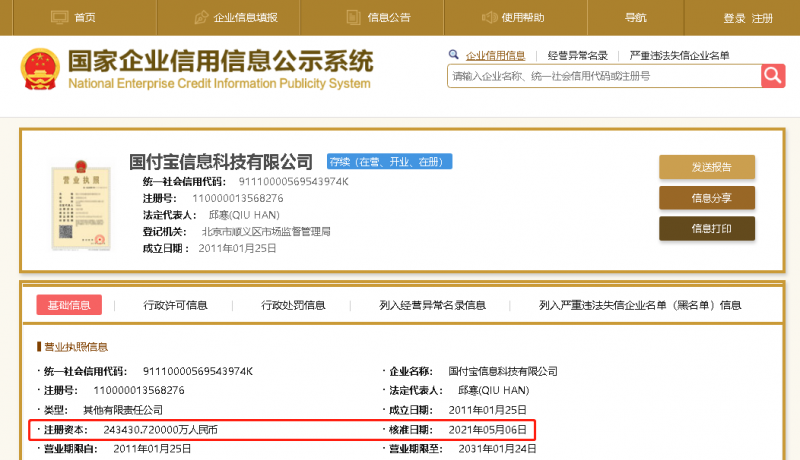Select the 企业信用信息 search category
This screenshot has height=460, width=800.
pos(495,56)
